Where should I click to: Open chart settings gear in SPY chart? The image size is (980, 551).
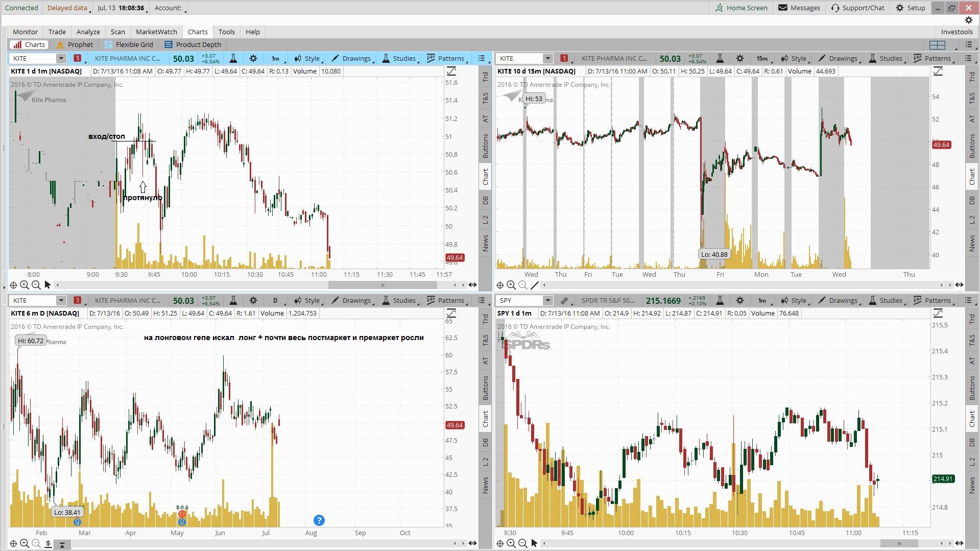[740, 300]
